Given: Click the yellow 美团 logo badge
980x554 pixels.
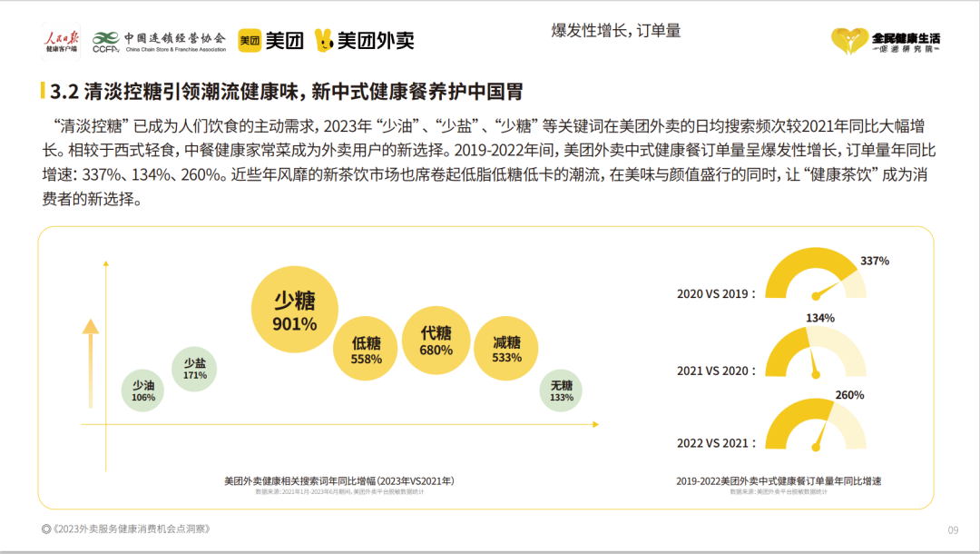Looking at the screenshot, I should 250,40.
